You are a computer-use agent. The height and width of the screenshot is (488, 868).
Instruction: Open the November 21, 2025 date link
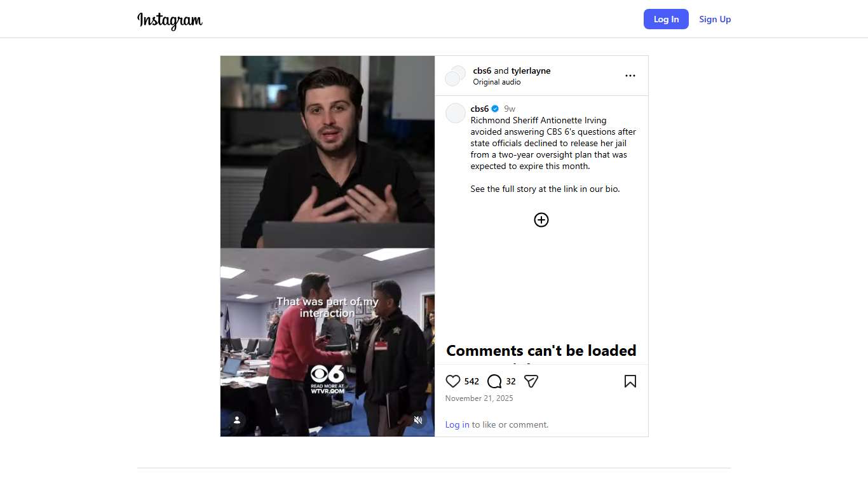click(x=479, y=398)
